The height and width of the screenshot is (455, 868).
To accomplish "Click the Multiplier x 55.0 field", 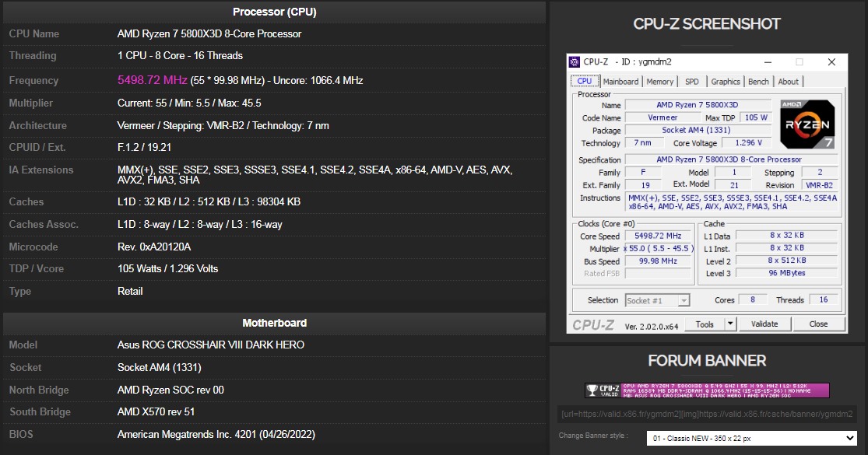I will coord(659,249).
